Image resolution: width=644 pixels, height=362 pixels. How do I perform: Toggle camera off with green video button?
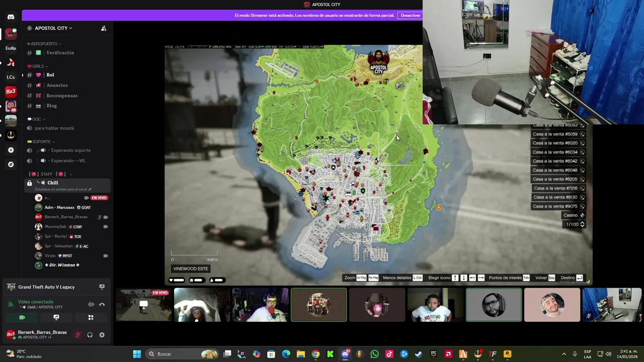pyautogui.click(x=22, y=317)
